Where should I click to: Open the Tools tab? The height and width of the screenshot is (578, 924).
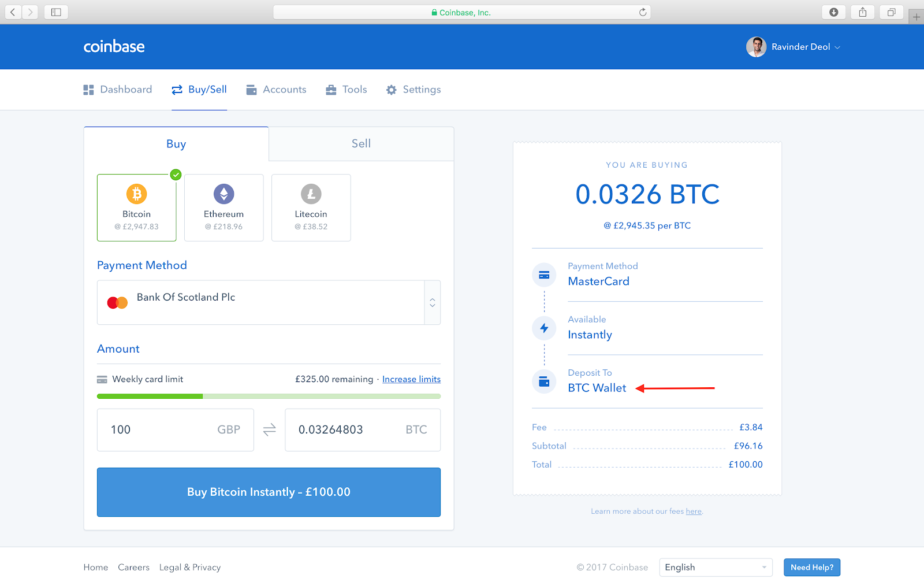pyautogui.click(x=346, y=90)
